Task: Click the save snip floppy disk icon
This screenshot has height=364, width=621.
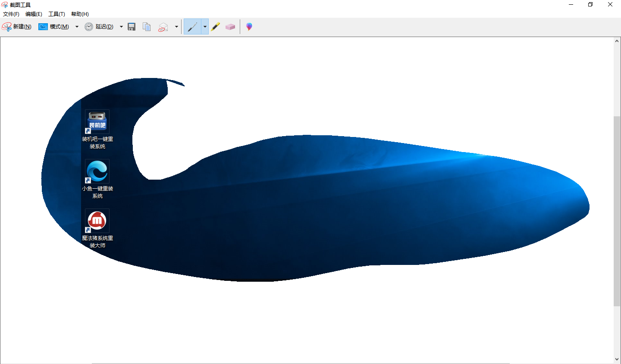Action: pos(132,27)
